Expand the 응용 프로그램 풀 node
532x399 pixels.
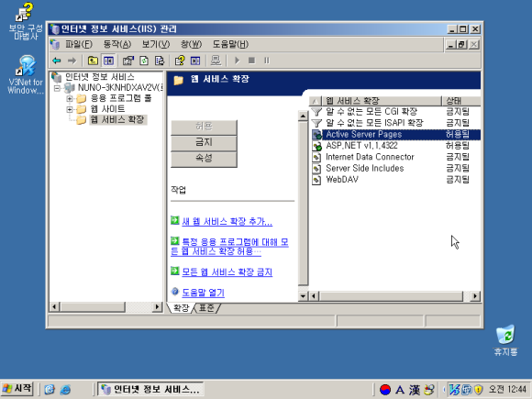coord(70,99)
